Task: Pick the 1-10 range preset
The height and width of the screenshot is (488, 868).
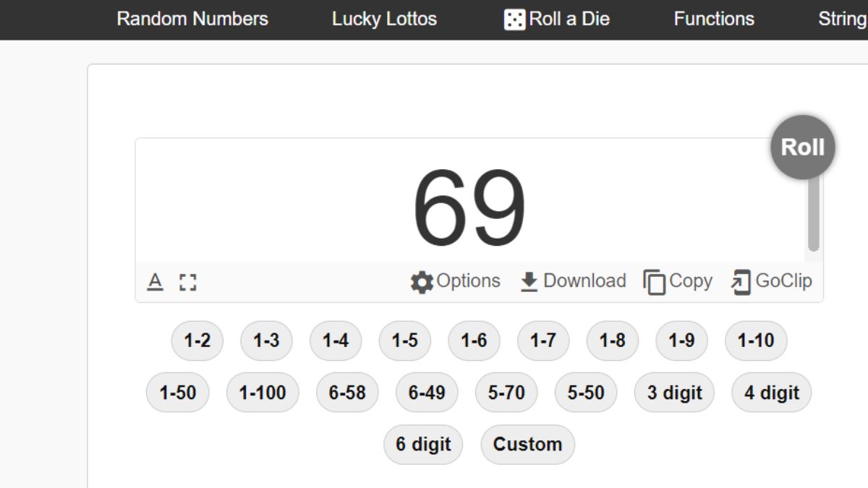Action: point(756,341)
